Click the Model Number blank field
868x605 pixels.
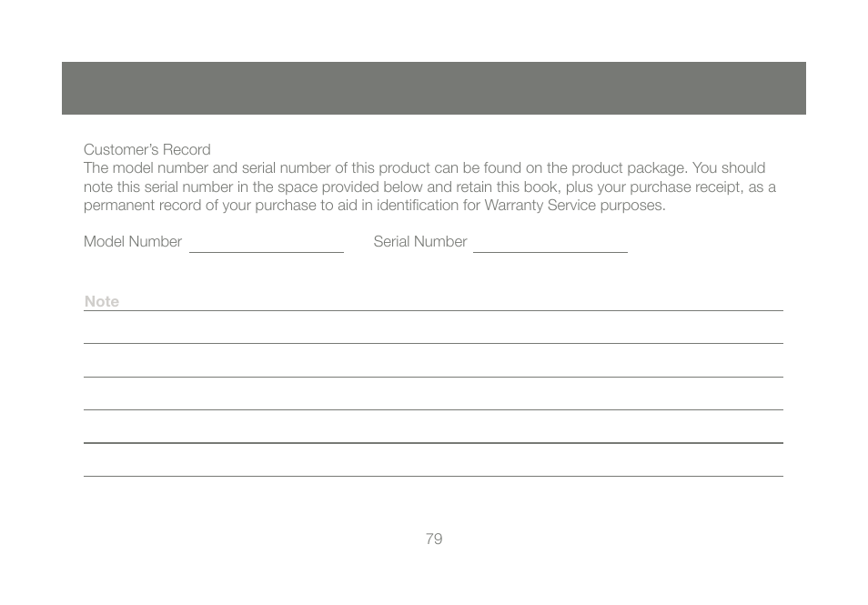pos(267,246)
